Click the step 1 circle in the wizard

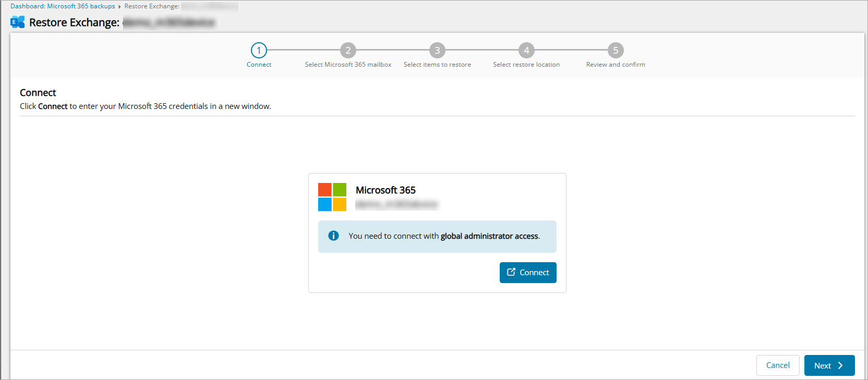point(259,51)
